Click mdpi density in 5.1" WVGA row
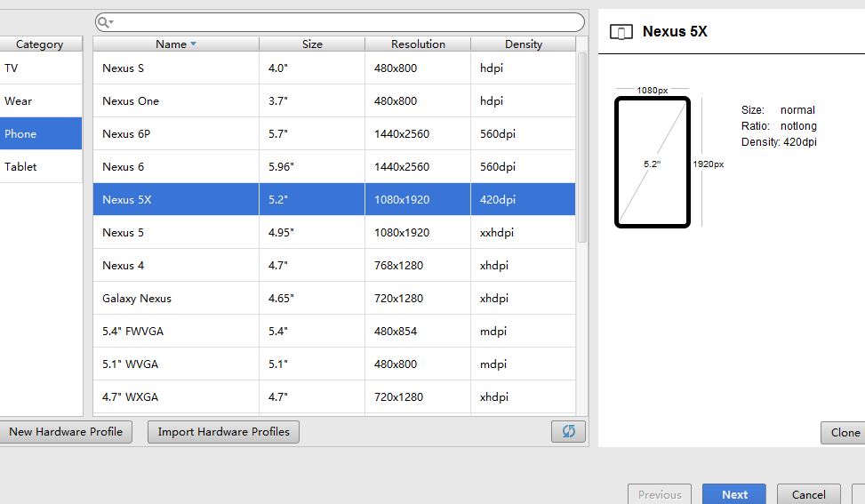This screenshot has height=504, width=865. point(523,364)
